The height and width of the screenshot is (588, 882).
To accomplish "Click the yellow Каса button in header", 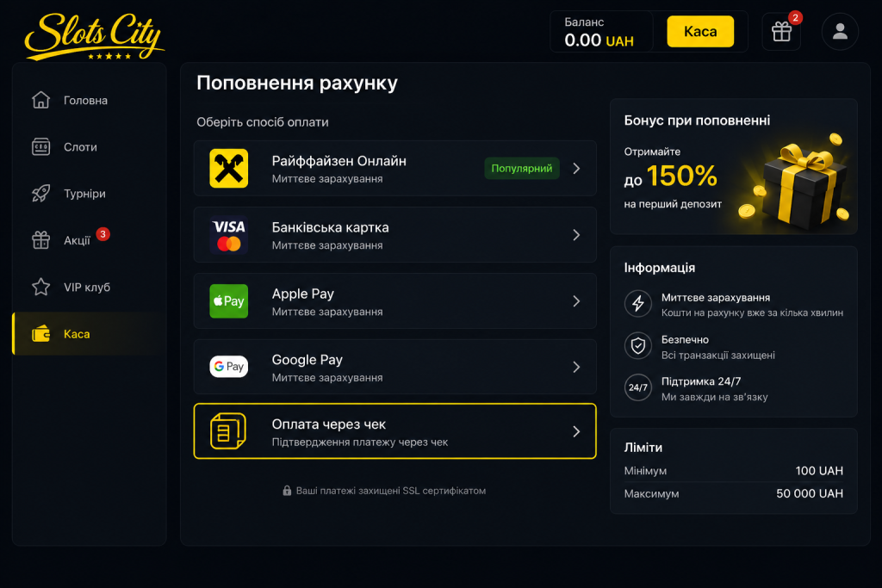I will (x=700, y=32).
